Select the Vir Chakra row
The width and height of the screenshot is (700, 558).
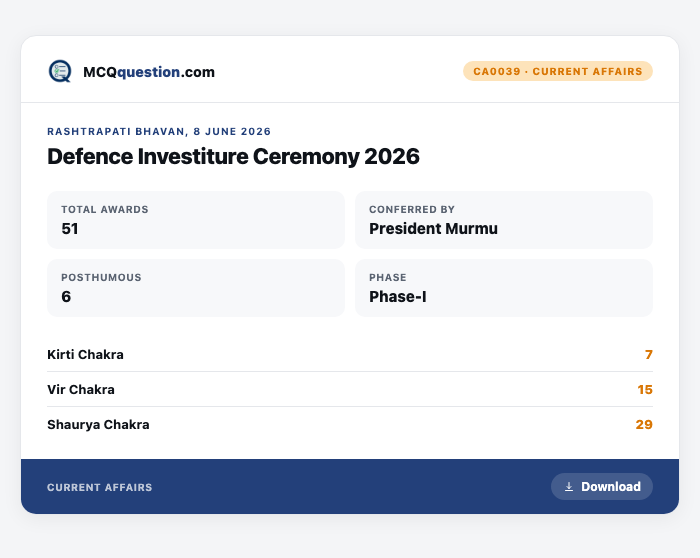350,389
